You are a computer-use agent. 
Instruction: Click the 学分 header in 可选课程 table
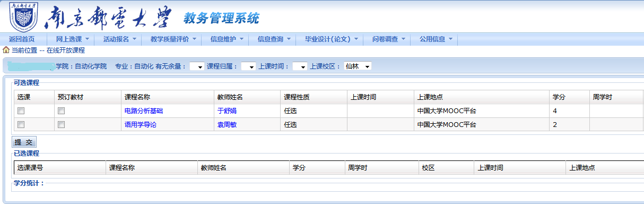(559, 97)
